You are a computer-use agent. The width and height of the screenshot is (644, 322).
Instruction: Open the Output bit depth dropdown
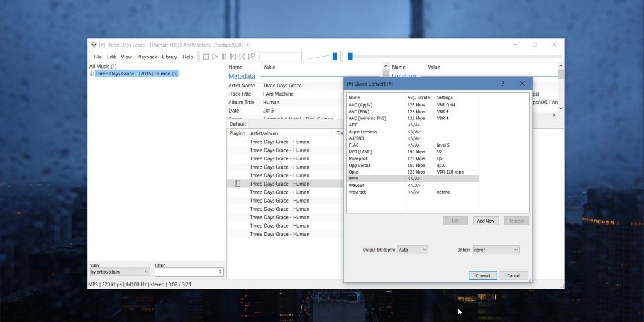pos(413,249)
